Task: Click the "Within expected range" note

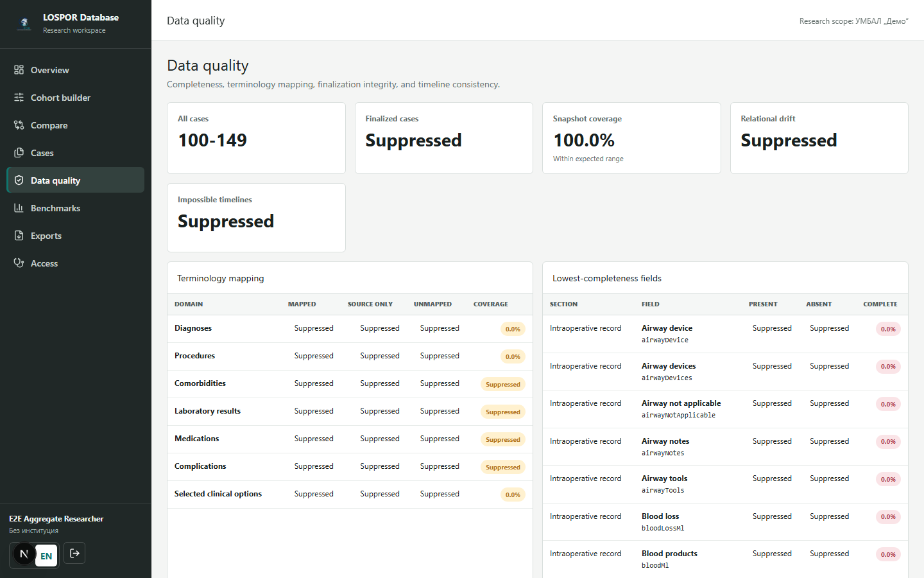Action: (588, 159)
